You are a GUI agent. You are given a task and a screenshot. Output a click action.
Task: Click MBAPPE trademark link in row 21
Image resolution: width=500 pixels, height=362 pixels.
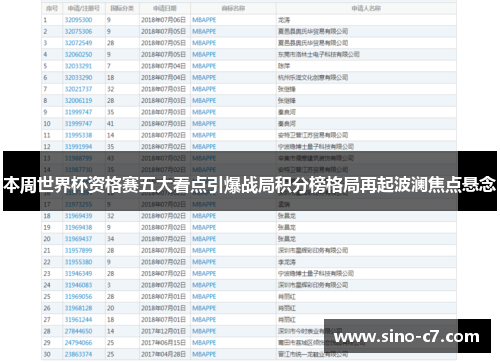pos(204,250)
